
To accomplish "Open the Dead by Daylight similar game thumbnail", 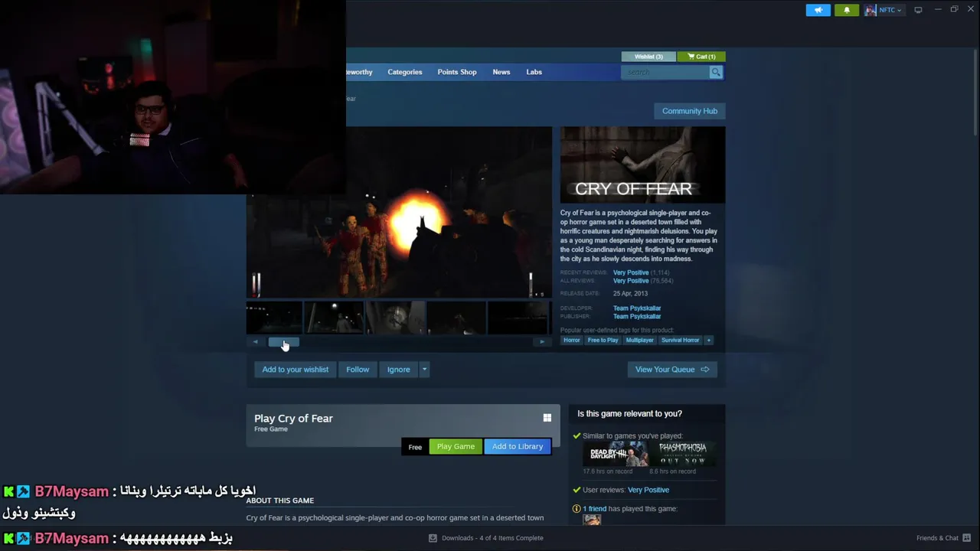I will [x=615, y=454].
